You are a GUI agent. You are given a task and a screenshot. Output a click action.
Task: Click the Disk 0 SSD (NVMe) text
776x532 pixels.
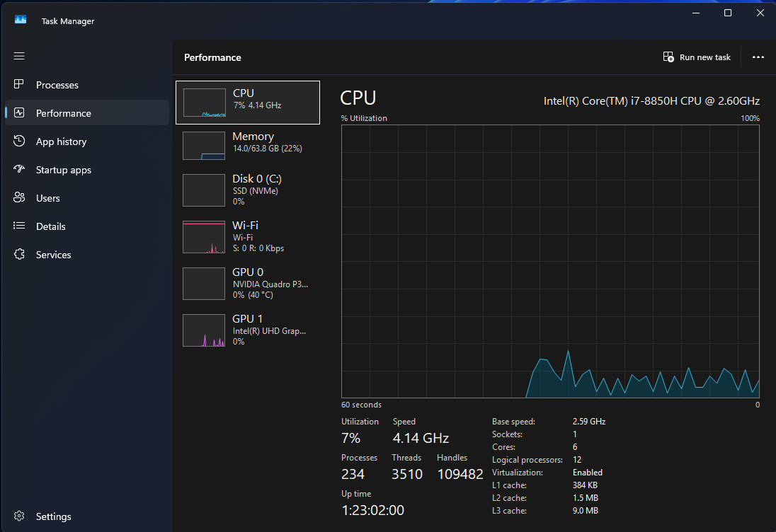257,190
